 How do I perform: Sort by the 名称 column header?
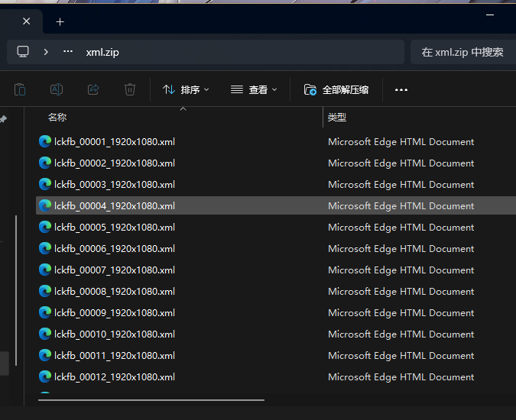(57, 118)
